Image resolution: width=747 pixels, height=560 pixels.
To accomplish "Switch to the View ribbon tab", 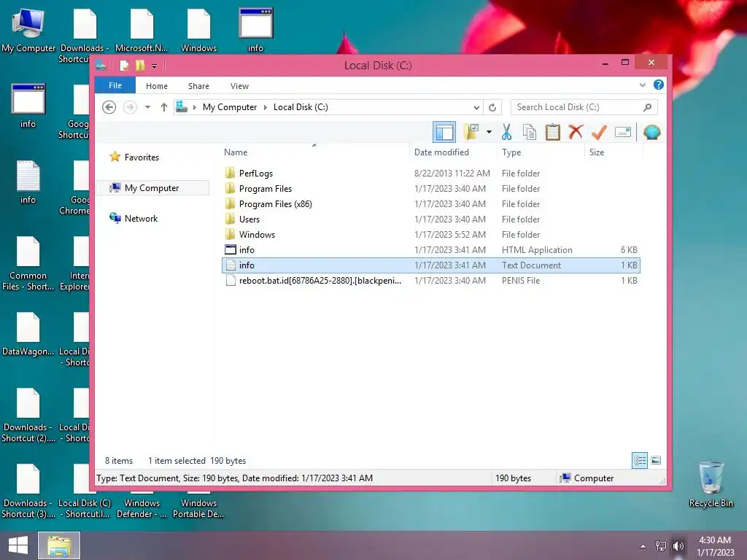I will tap(239, 86).
